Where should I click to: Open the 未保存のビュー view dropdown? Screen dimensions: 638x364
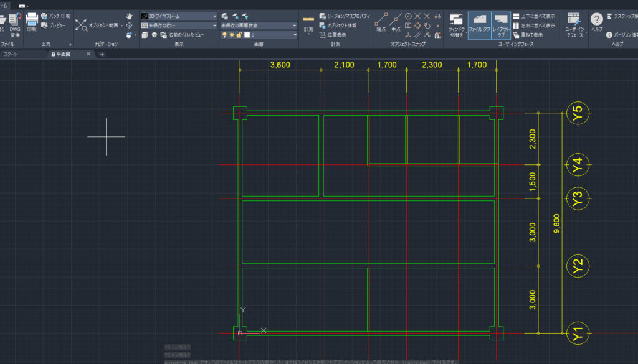click(179, 26)
